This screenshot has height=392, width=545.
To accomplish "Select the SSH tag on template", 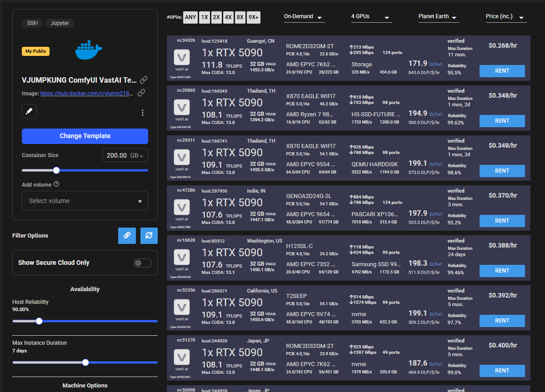I will tap(32, 23).
